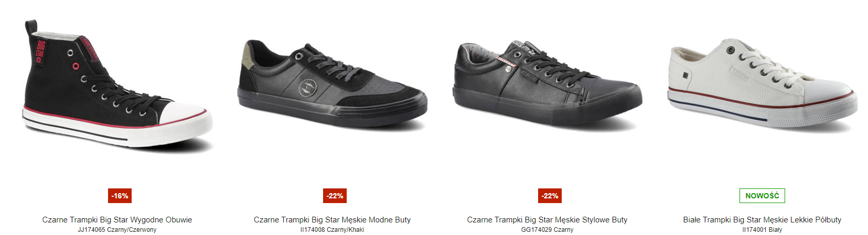Open the Czarne Trampki Big Star Wygodne Obuwie link
The image size is (868, 235).
117,220
